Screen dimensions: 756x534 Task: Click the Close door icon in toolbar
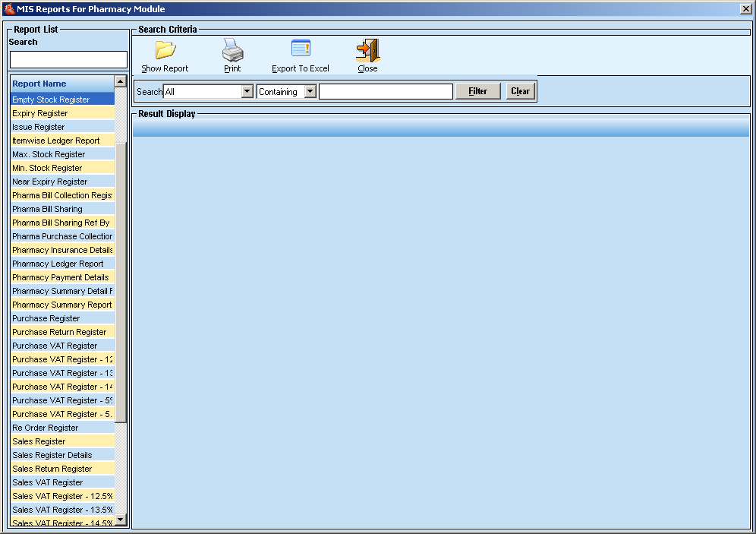tap(367, 51)
